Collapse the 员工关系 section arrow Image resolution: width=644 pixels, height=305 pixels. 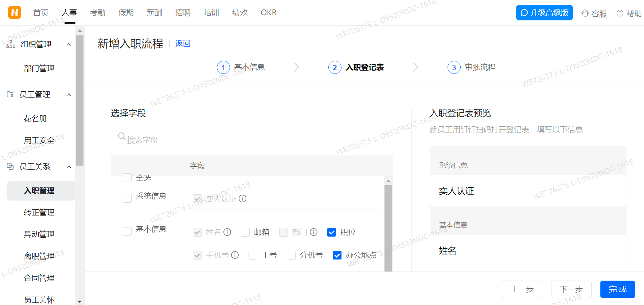pyautogui.click(x=69, y=167)
